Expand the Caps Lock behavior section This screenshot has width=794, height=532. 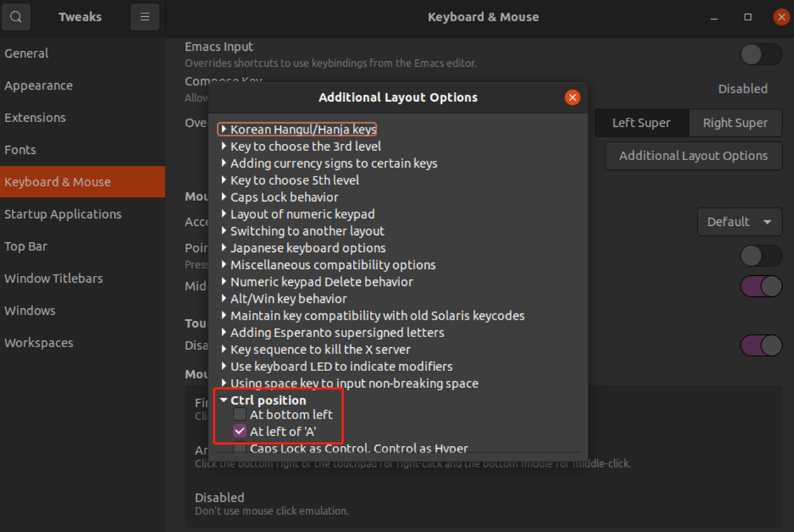tap(224, 198)
